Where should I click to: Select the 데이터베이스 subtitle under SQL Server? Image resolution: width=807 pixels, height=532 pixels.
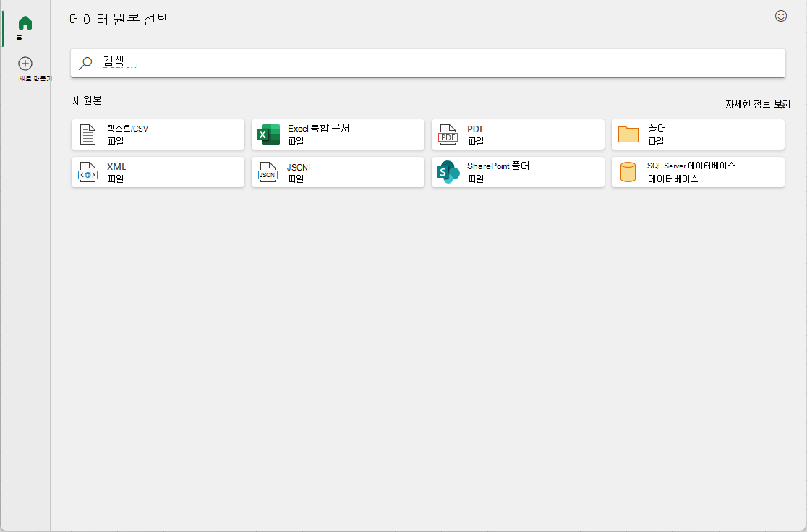point(672,179)
